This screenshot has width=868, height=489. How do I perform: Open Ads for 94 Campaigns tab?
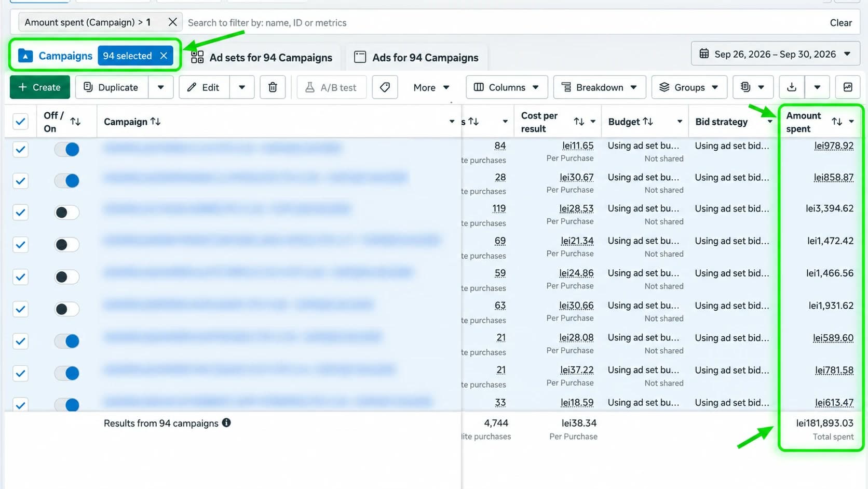[x=416, y=57]
